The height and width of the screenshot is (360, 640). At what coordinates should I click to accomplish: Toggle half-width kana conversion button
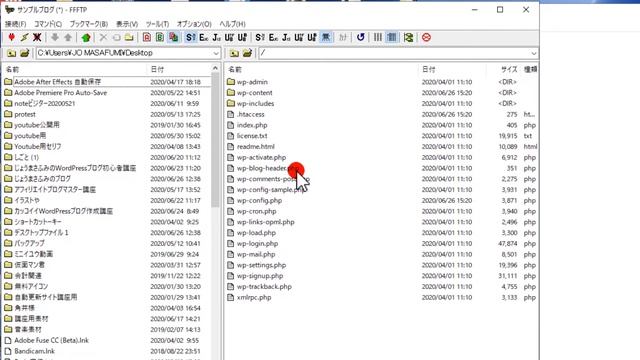tap(343, 38)
